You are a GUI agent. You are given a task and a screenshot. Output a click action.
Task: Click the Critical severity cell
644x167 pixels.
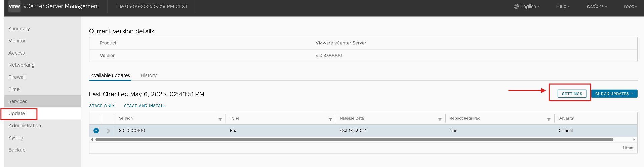tap(566, 131)
